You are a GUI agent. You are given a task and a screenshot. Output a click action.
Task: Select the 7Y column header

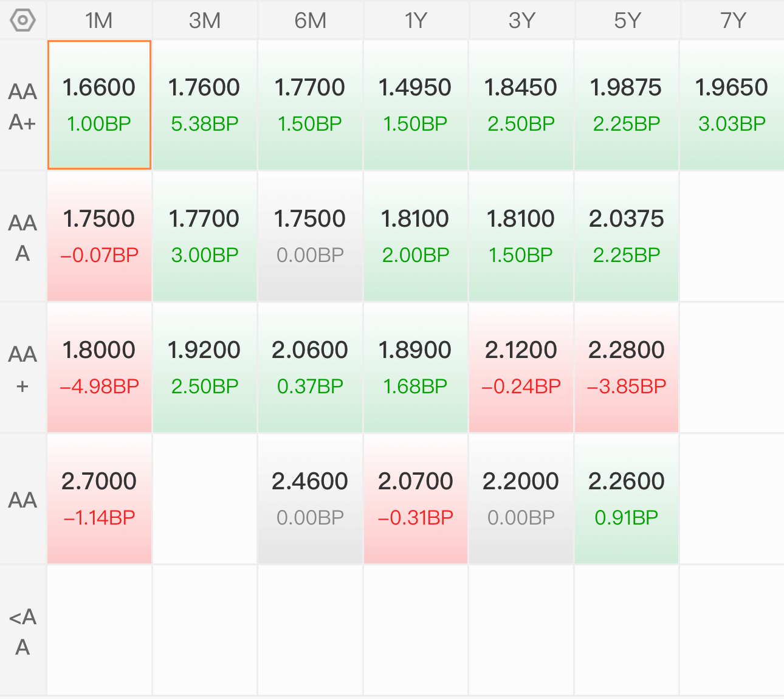pyautogui.click(x=732, y=20)
